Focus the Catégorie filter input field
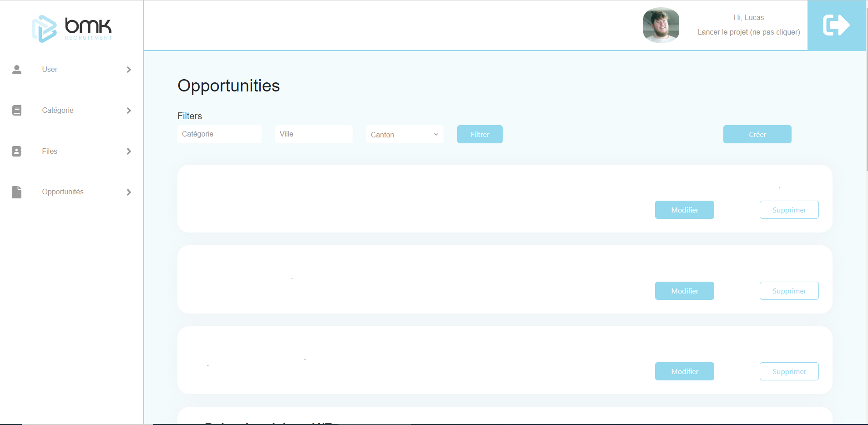The image size is (868, 425). tap(219, 134)
